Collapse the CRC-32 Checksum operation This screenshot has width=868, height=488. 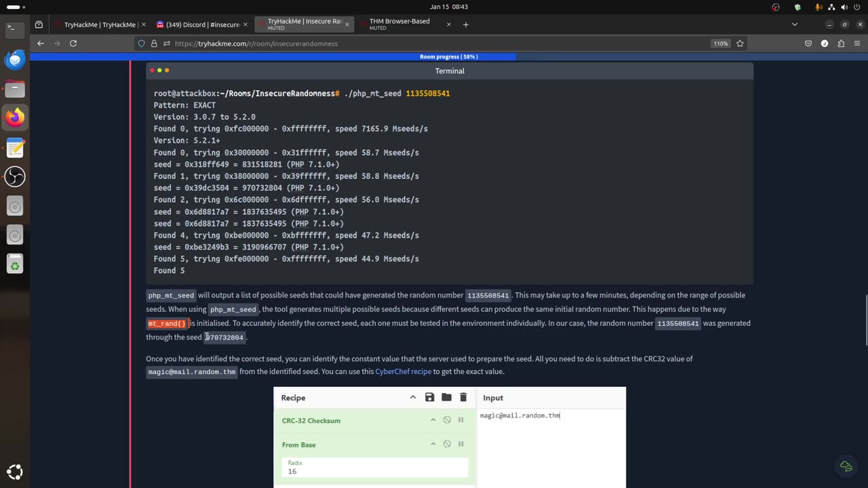tap(433, 420)
